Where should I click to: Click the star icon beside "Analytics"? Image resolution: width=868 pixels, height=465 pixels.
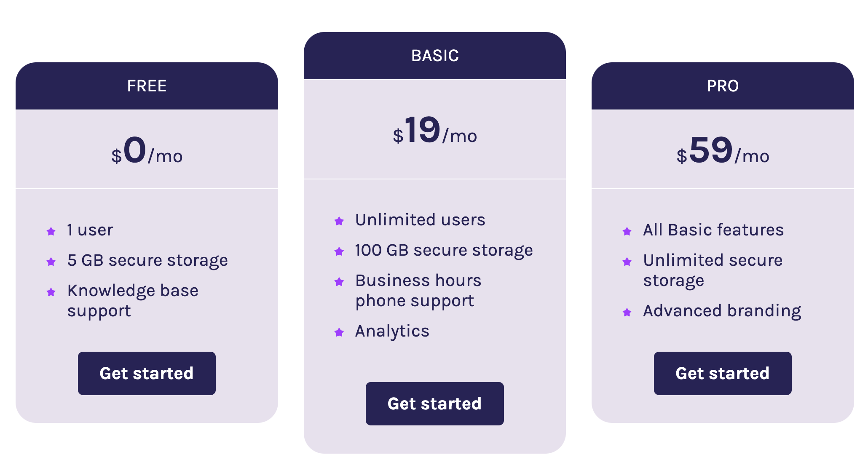[x=339, y=332]
